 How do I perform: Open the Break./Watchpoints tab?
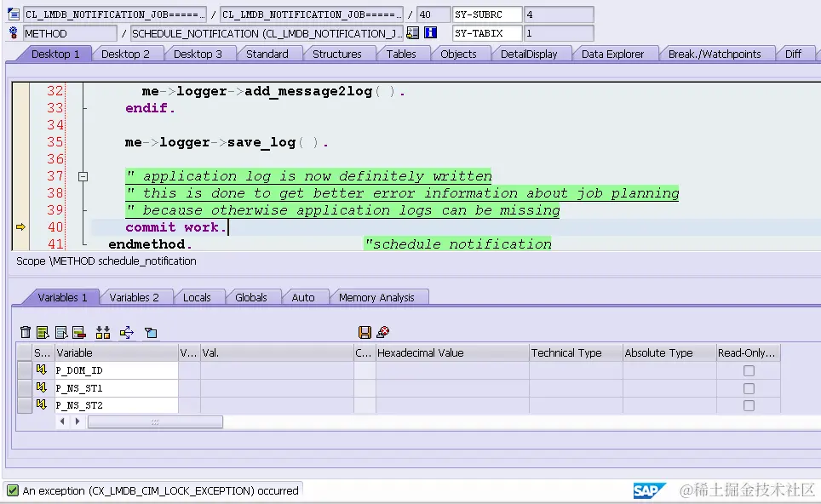click(x=715, y=54)
